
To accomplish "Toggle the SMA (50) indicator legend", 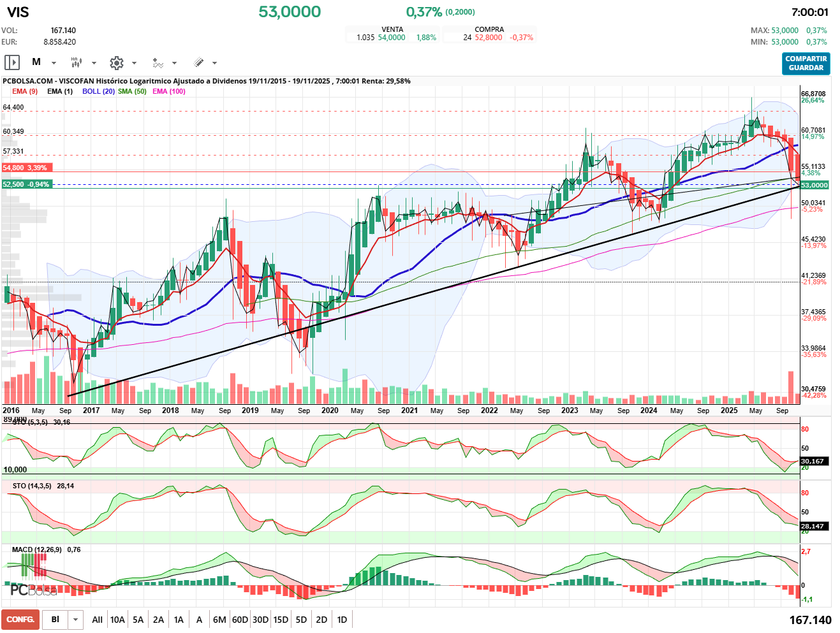I will pyautogui.click(x=132, y=91).
